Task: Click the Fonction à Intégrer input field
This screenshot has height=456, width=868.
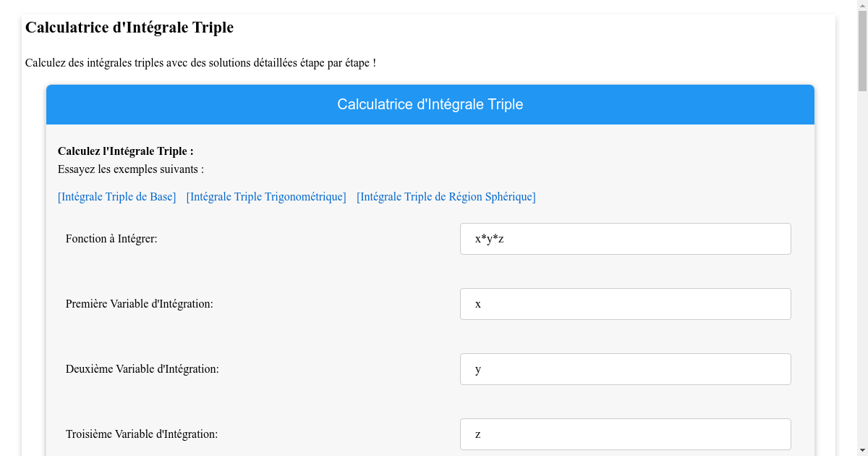Action: click(x=625, y=238)
